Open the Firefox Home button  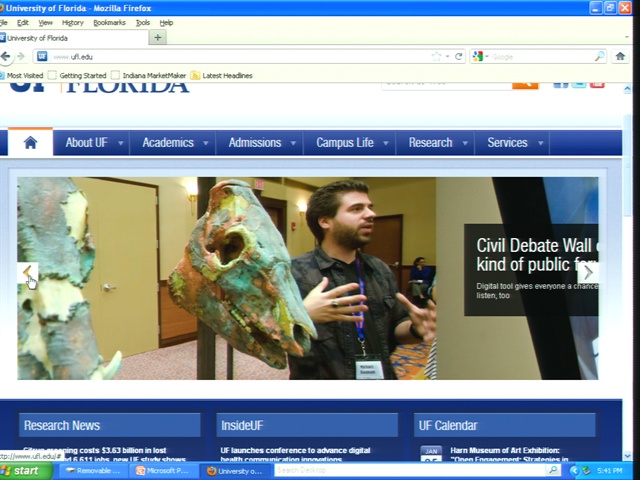[x=620, y=56]
